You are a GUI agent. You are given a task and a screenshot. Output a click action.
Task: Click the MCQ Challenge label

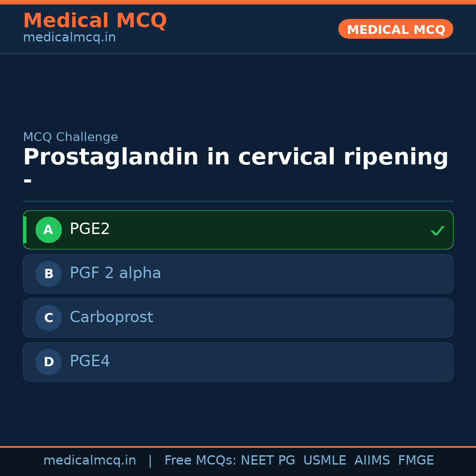pyautogui.click(x=71, y=137)
